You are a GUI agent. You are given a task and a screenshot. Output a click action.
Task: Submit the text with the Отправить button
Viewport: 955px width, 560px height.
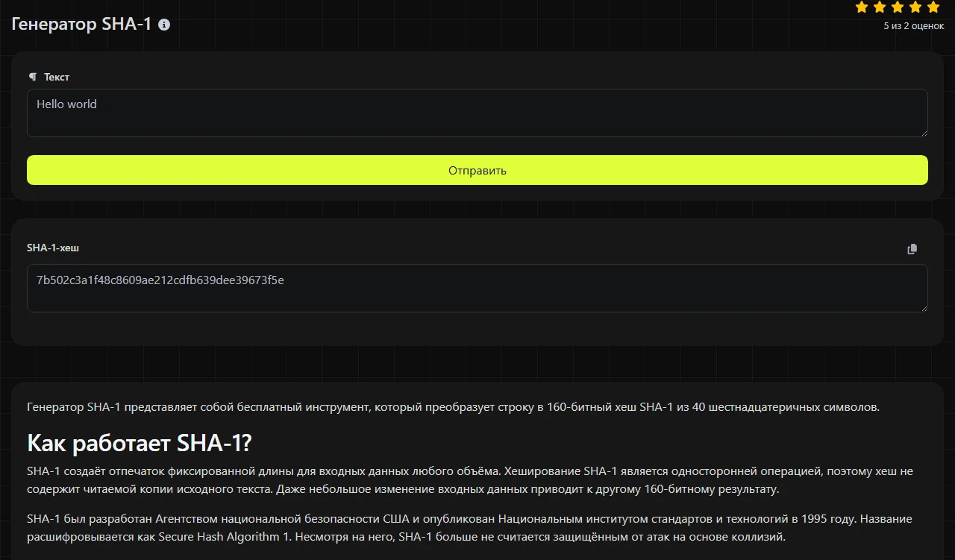point(477,170)
